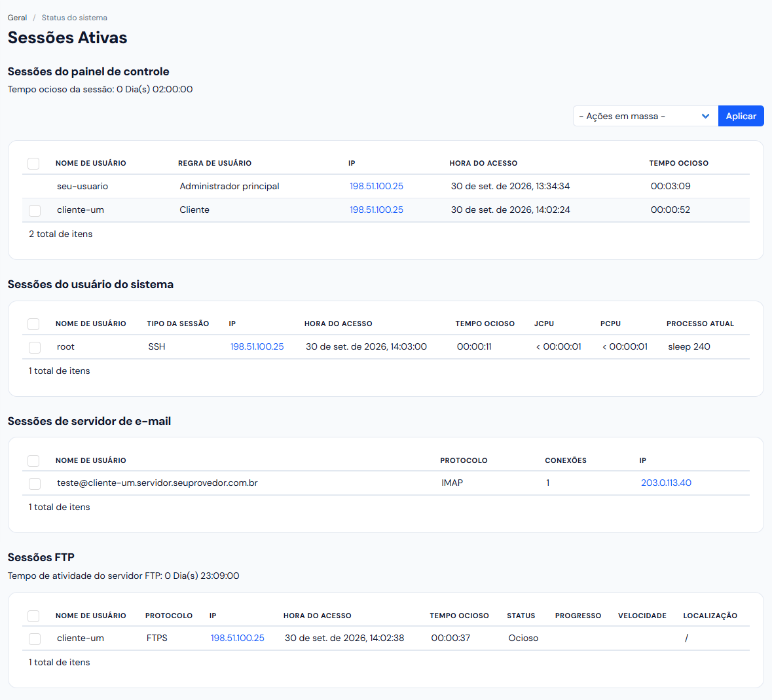This screenshot has width=772, height=700.
Task: Sort by Tipo da sessão column
Action: pos(177,324)
